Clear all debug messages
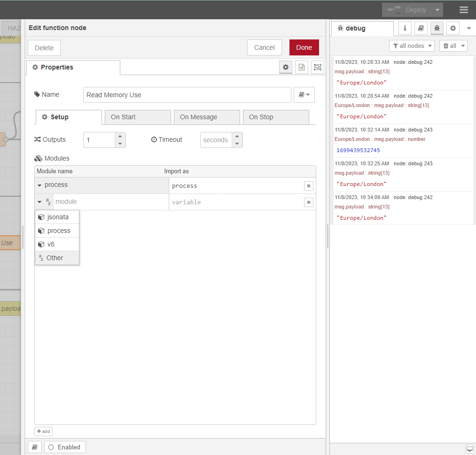Image resolution: width=476 pixels, height=455 pixels. click(450, 46)
